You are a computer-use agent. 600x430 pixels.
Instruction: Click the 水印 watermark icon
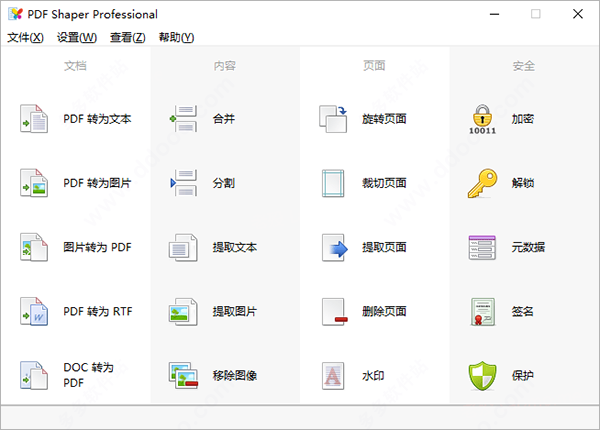tap(333, 375)
